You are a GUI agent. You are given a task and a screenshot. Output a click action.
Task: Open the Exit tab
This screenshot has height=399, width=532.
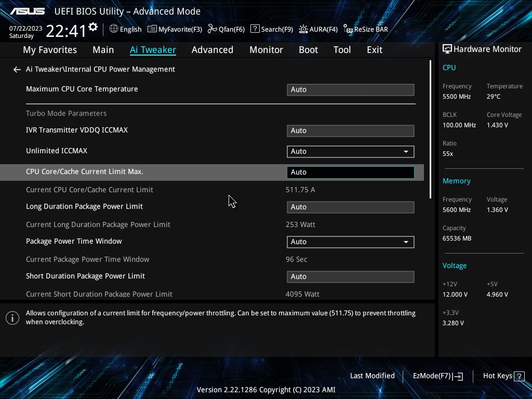tap(375, 50)
